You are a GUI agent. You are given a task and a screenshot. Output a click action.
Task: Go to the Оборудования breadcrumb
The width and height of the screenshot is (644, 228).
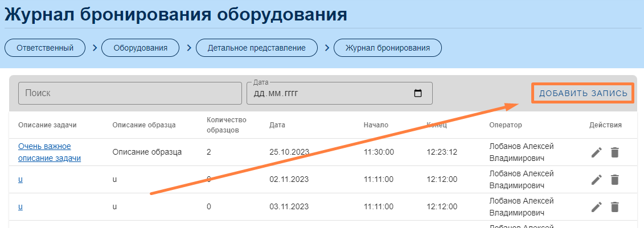tap(141, 48)
